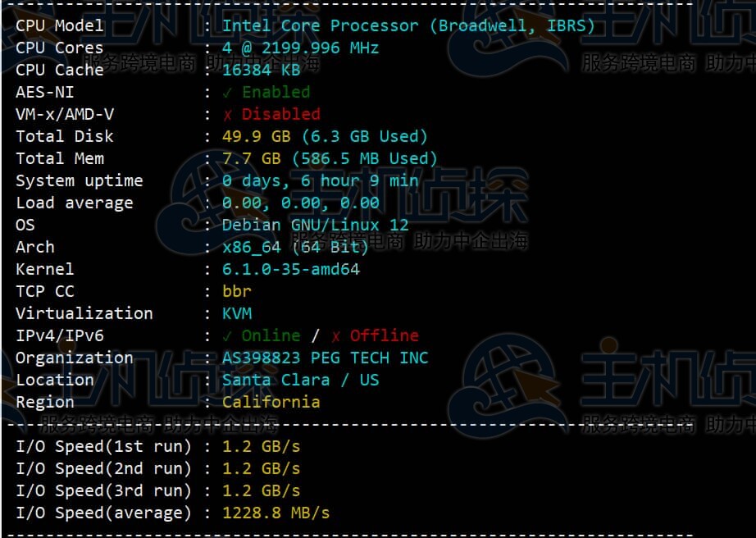Click the California region value

[271, 403]
